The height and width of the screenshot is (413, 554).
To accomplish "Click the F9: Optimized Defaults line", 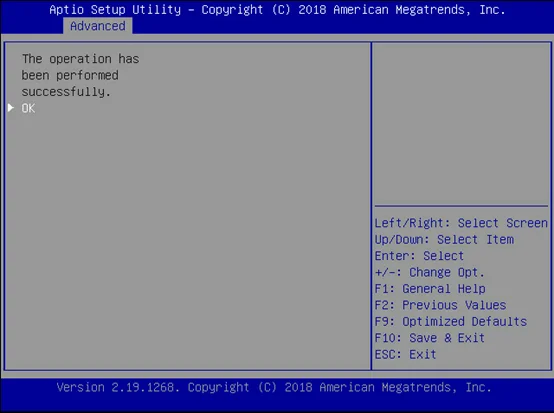I will pyautogui.click(x=450, y=321).
